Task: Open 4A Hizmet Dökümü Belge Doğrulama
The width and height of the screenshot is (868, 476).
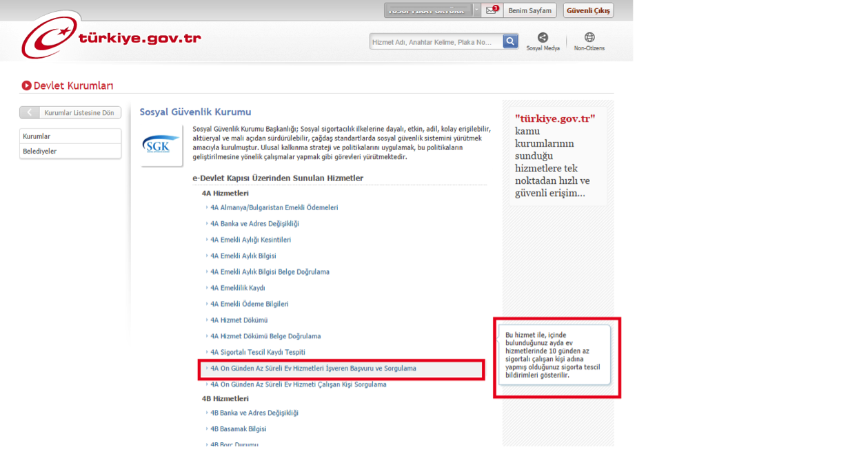Action: point(265,336)
